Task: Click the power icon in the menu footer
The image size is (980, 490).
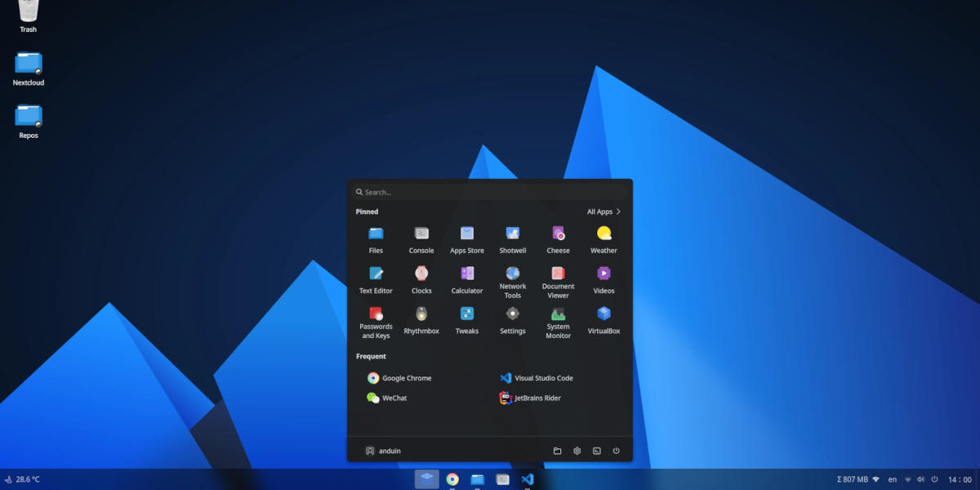Action: 617,451
